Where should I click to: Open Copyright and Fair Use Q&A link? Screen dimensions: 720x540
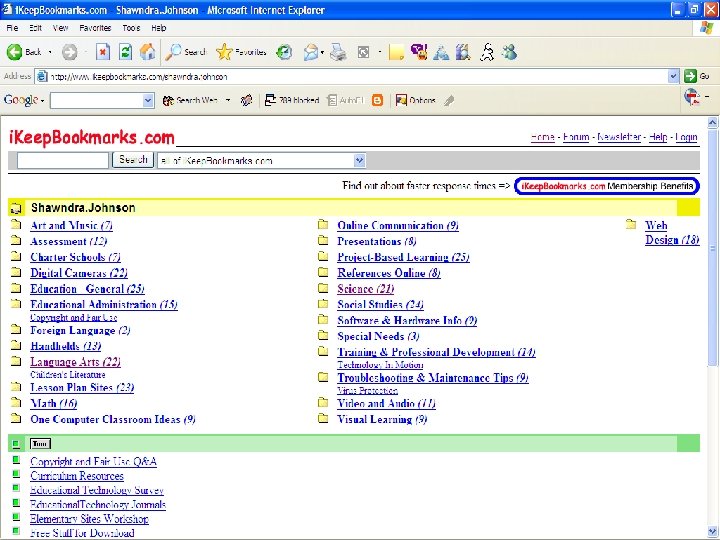tap(93, 461)
